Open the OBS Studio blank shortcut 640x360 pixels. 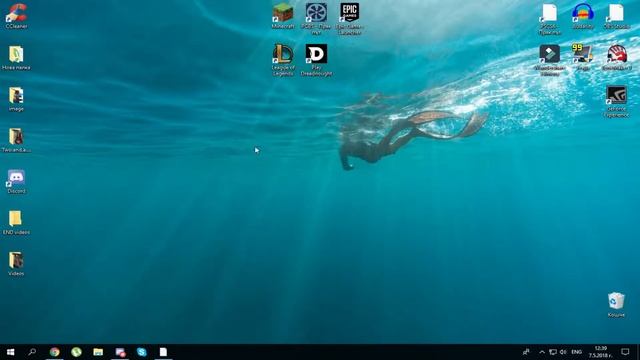[x=616, y=16]
